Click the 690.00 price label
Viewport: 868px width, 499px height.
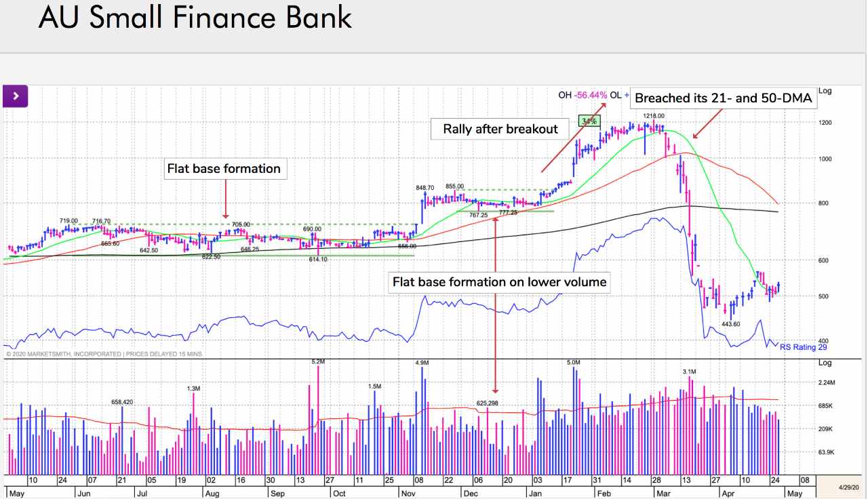point(312,229)
